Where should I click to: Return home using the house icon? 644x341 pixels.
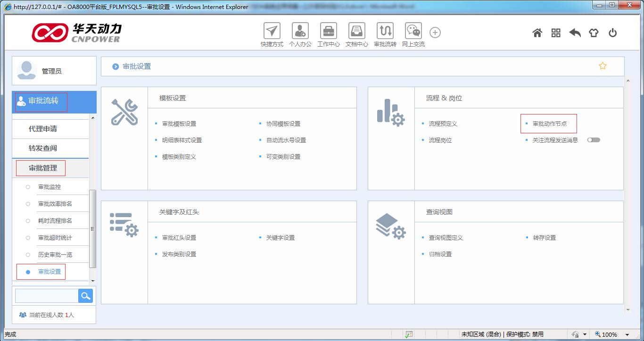click(537, 33)
